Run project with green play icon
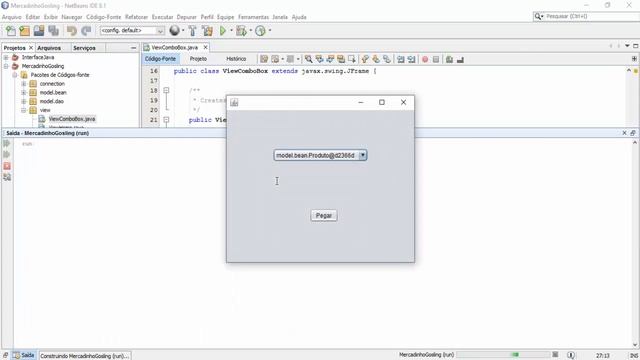Viewport: 640px width, 360px height. [x=223, y=31]
